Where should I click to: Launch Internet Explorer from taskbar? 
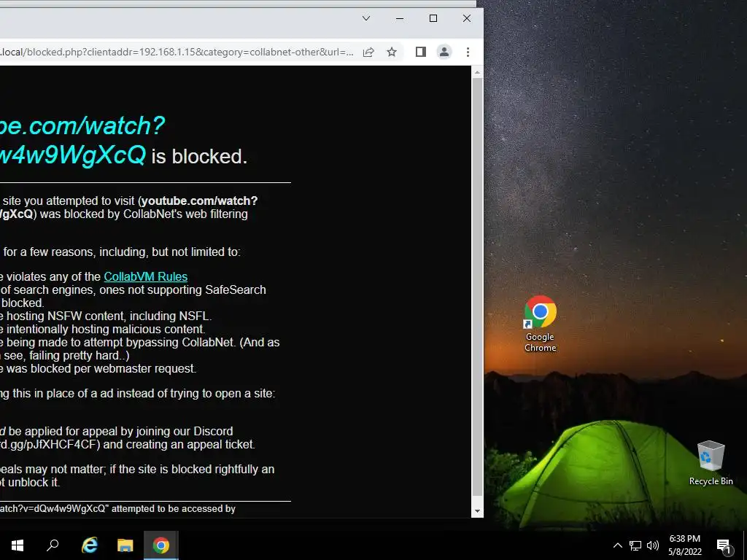click(89, 545)
